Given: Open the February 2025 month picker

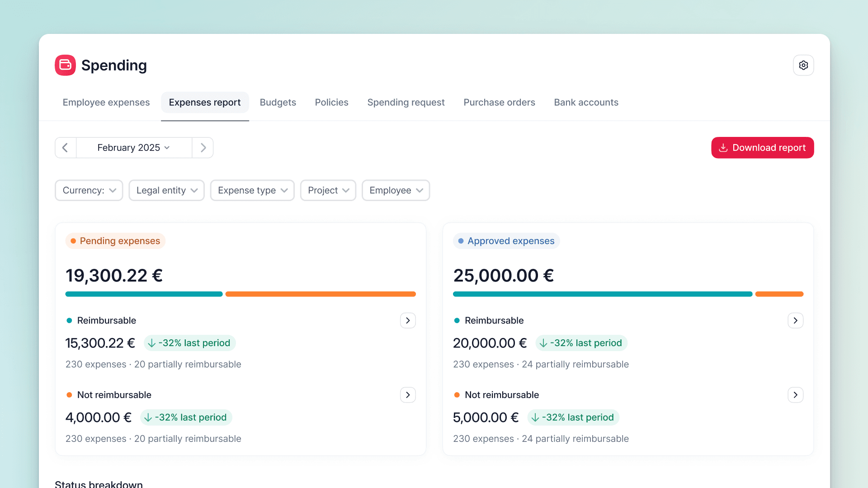Looking at the screenshot, I should (x=133, y=148).
